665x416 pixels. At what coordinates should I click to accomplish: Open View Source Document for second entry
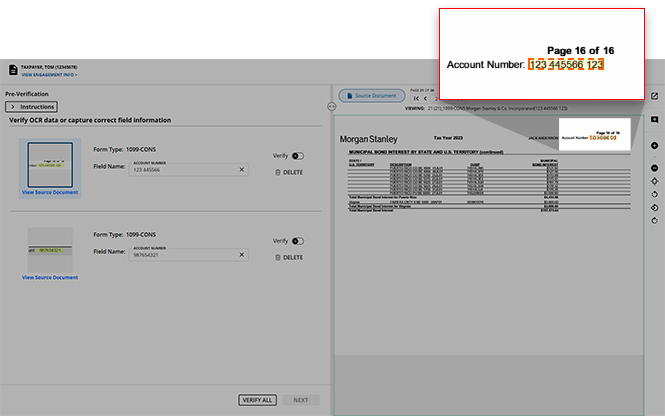click(x=50, y=278)
